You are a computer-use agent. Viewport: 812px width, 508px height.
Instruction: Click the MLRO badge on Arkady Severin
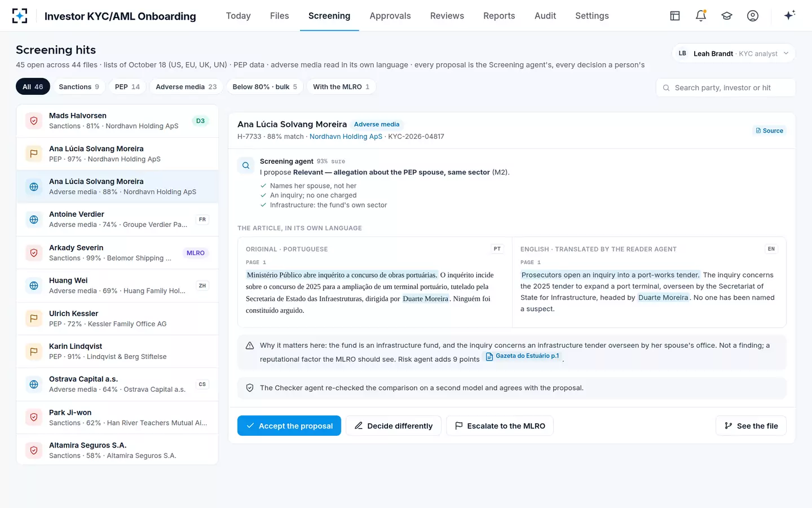(196, 253)
